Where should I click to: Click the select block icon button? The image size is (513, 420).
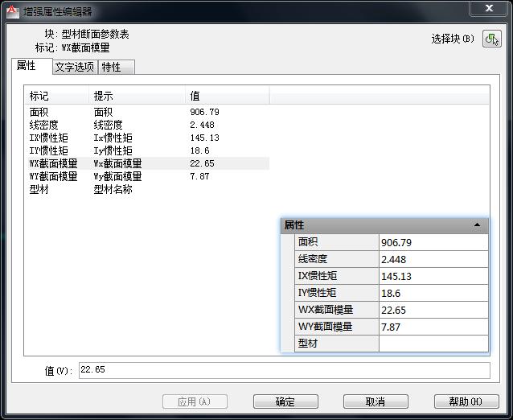(491, 39)
